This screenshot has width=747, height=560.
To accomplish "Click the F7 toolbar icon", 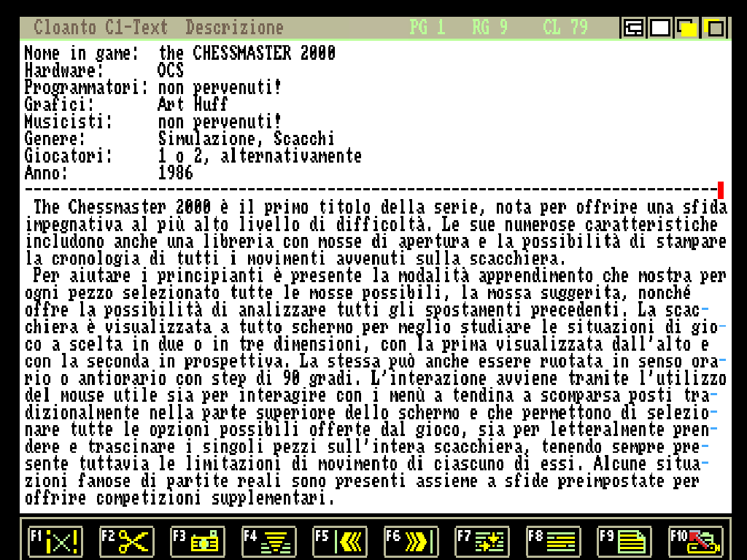I will pyautogui.click(x=482, y=542).
